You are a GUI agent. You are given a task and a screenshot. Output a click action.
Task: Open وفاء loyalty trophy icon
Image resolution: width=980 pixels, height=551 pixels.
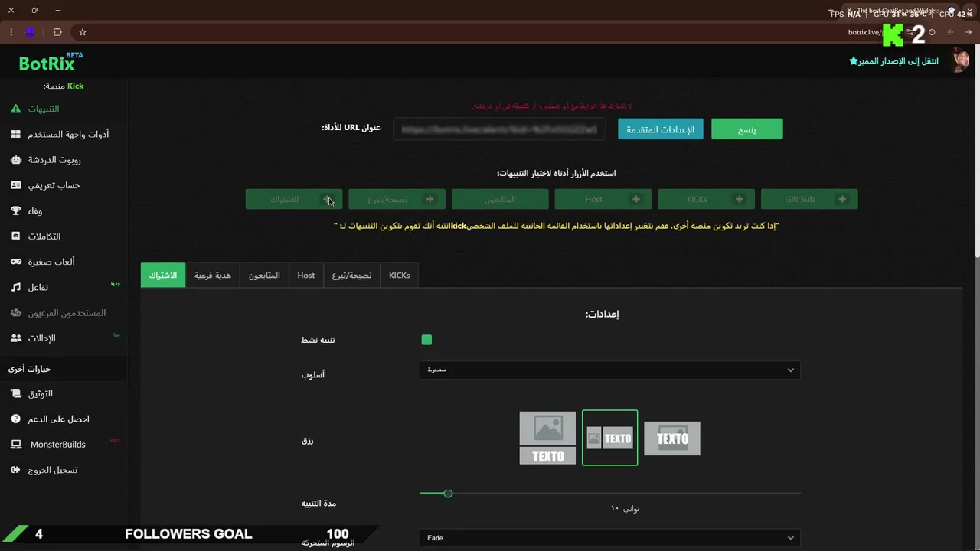pyautogui.click(x=15, y=210)
